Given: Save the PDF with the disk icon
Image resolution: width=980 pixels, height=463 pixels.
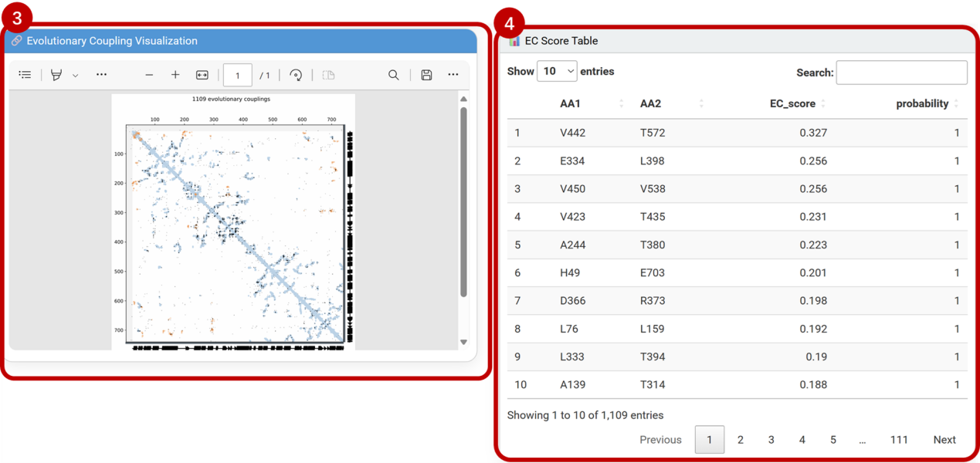Looking at the screenshot, I should (x=426, y=75).
